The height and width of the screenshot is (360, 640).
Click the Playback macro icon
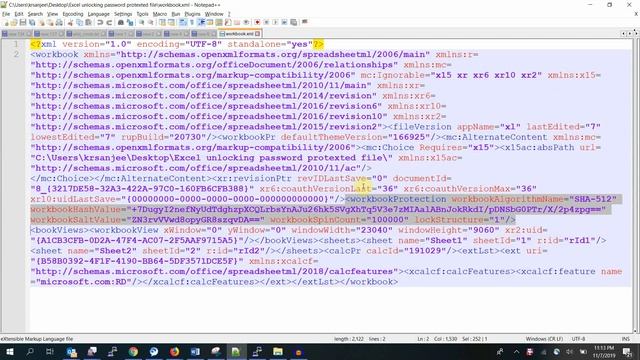click(275, 22)
